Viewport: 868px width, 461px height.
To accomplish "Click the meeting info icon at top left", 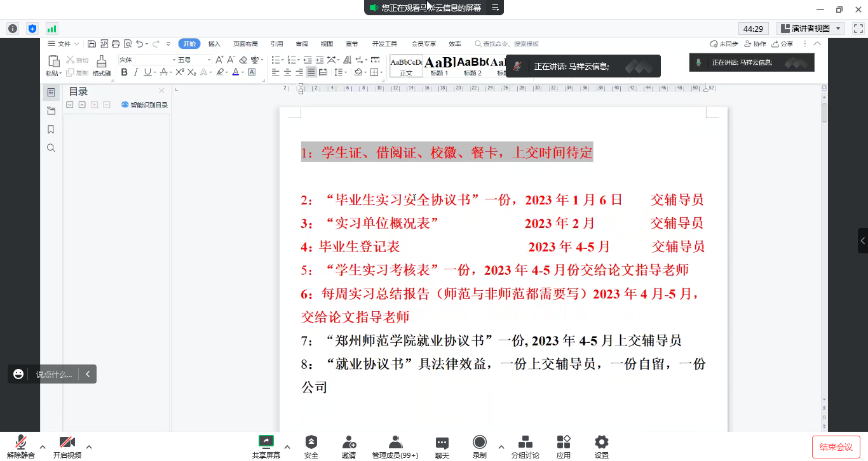I will click(13, 29).
